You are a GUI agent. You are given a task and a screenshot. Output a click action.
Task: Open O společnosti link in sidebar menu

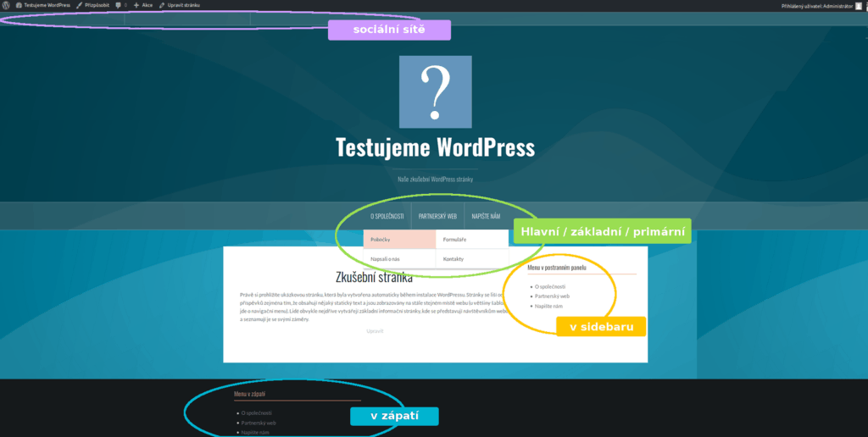pos(550,286)
